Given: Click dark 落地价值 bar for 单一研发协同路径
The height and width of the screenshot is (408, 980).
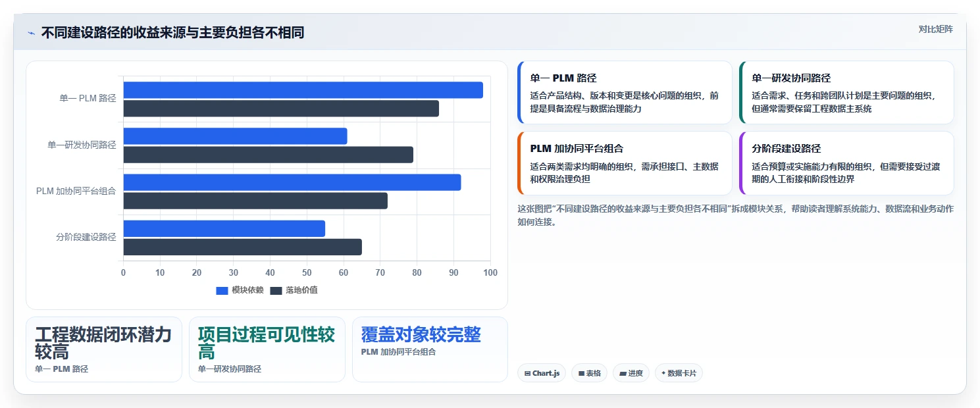Looking at the screenshot, I should (x=269, y=155).
